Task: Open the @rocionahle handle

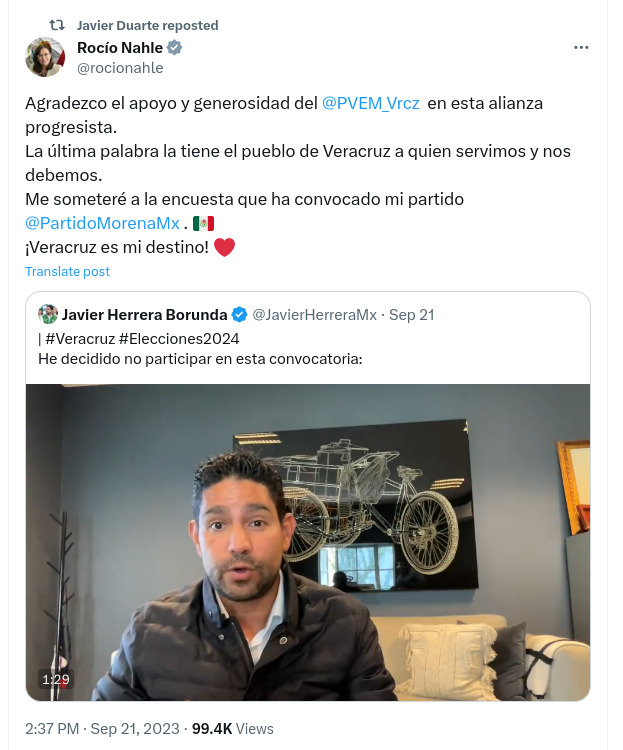Action: point(120,68)
